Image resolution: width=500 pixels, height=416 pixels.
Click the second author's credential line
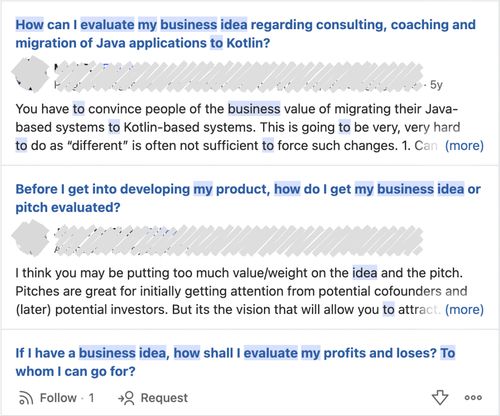click(238, 248)
